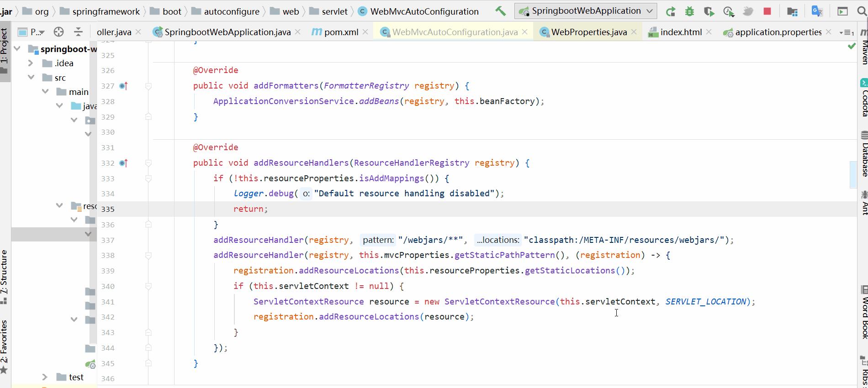Image resolution: width=868 pixels, height=388 pixels.
Task: Click the SERVLET_LOCATION constant on line 341
Action: pos(705,302)
